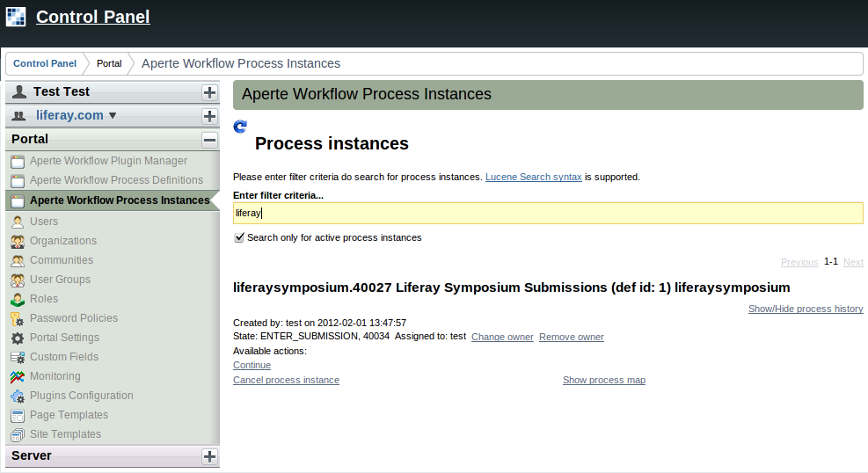Open the Custom Fields menu item
The height and width of the screenshot is (473, 868).
point(64,357)
